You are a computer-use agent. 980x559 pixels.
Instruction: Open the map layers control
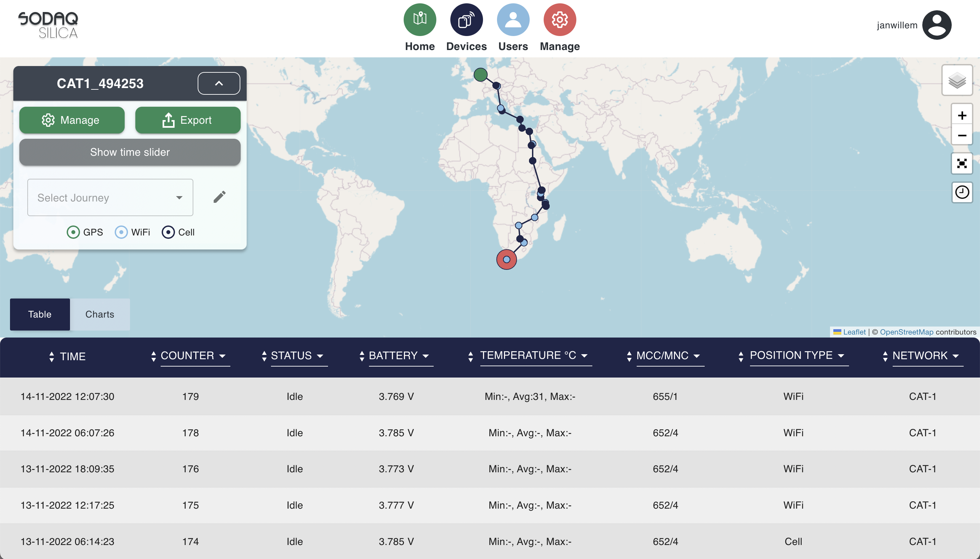pos(957,80)
